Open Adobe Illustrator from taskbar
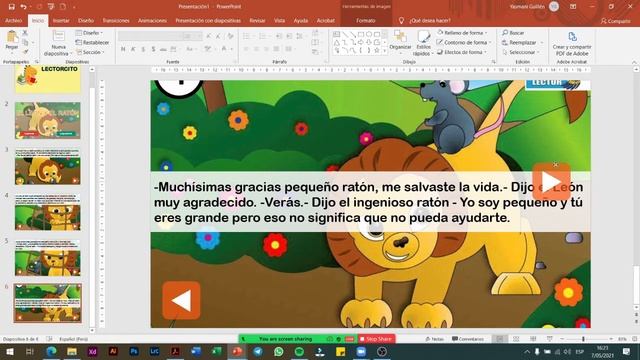 coord(113,351)
